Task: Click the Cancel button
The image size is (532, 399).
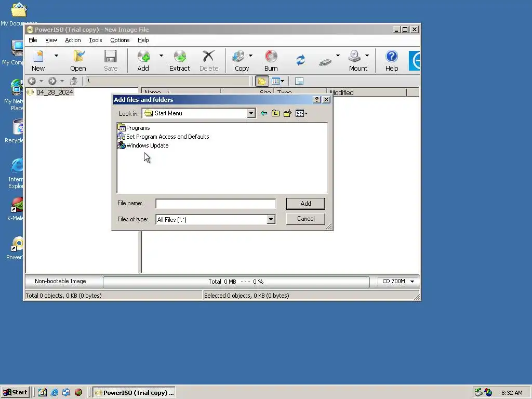Action: click(x=305, y=219)
